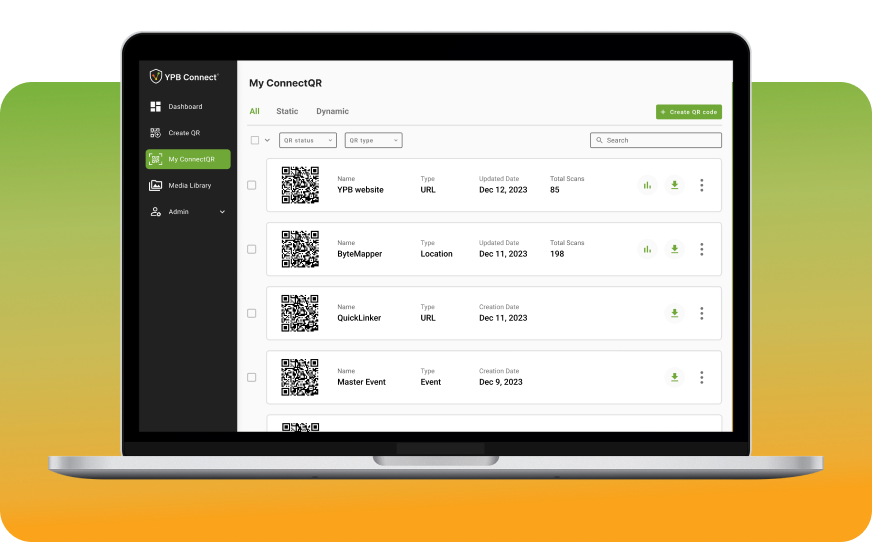Click the Create QR code button
The width and height of the screenshot is (872, 542).
[688, 112]
